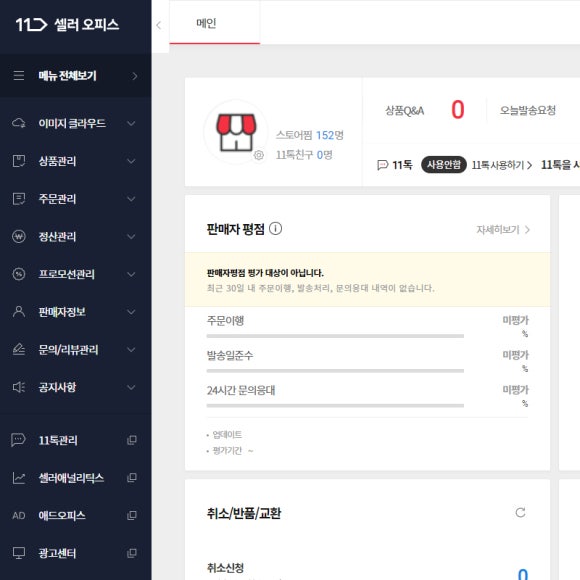The image size is (580, 580).
Task: Open 메뉴 전체보기 right arrow
Action: (135, 76)
